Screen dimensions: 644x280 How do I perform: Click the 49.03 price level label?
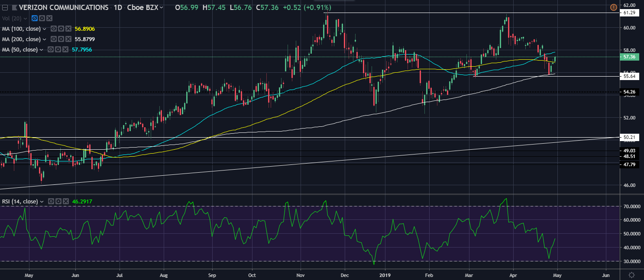[629, 151]
